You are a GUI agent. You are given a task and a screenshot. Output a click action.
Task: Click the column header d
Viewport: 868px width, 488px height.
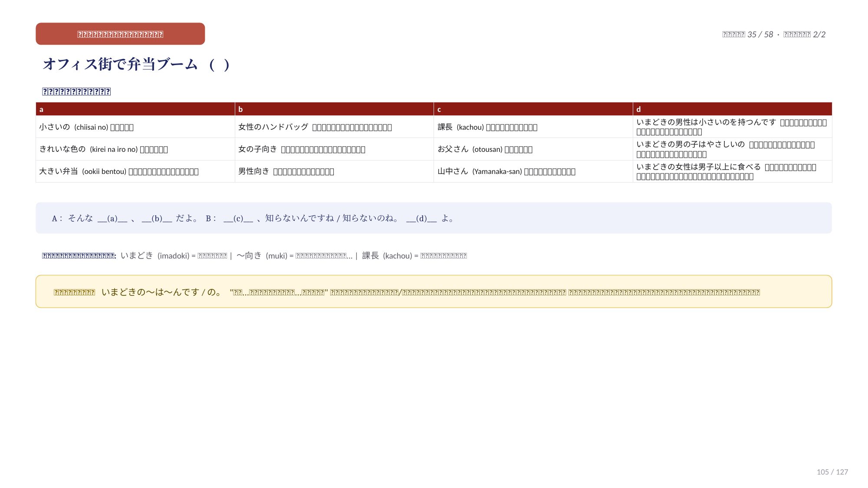click(x=733, y=109)
